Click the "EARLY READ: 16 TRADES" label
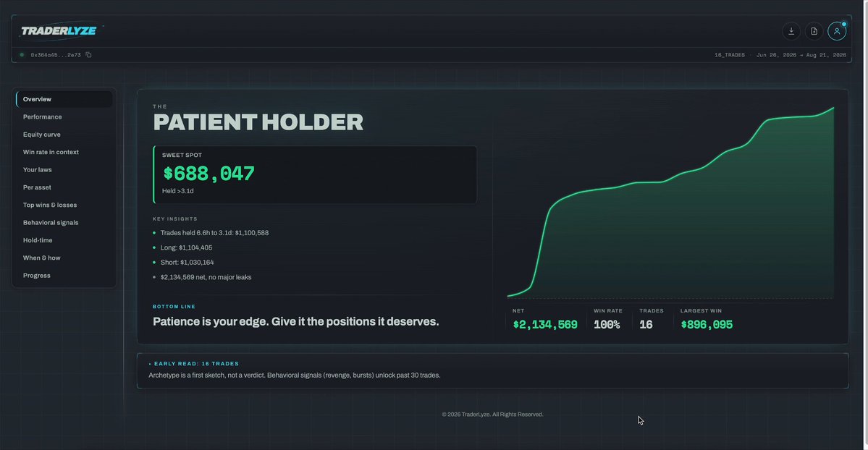 196,364
